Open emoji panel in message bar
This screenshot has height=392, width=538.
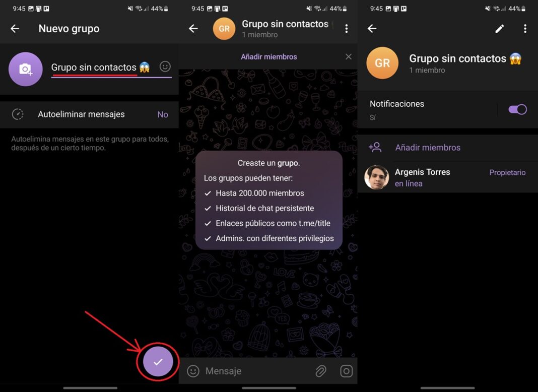coord(193,371)
